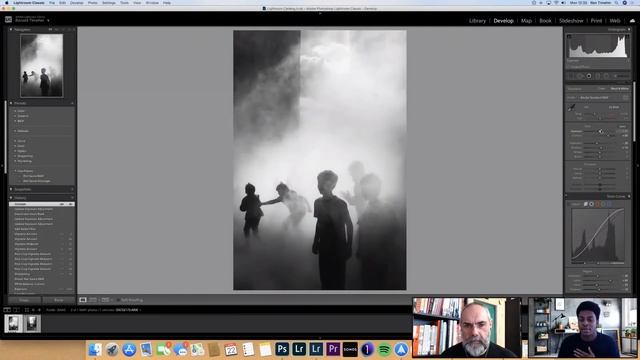Select the second filmstrip thumbnail

click(x=32, y=324)
